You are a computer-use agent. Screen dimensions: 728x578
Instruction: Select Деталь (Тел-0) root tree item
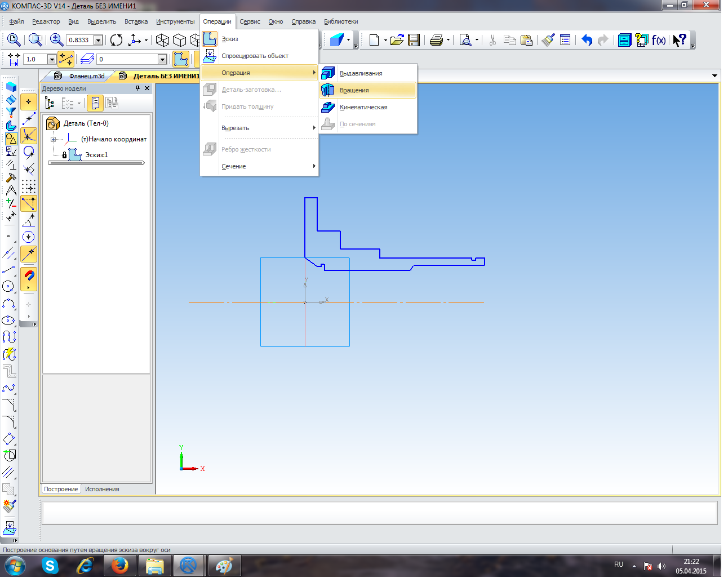pyautogui.click(x=86, y=123)
